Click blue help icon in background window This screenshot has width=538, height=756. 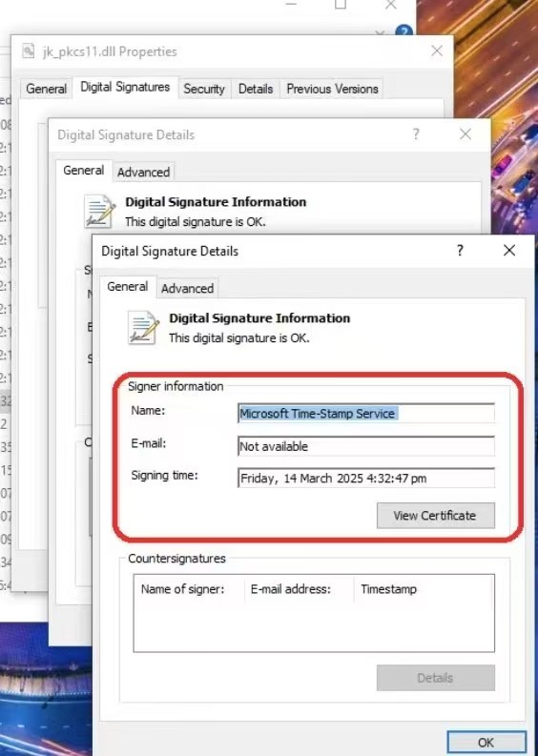click(x=404, y=31)
